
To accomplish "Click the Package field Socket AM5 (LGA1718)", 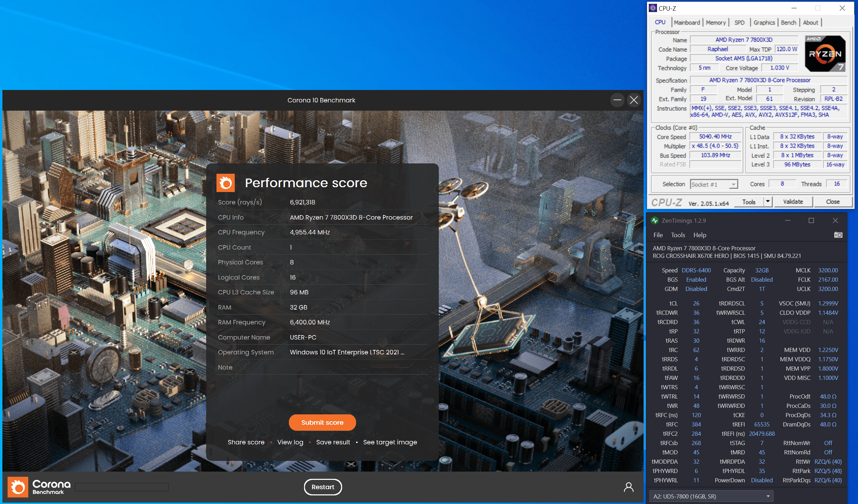I will point(744,59).
